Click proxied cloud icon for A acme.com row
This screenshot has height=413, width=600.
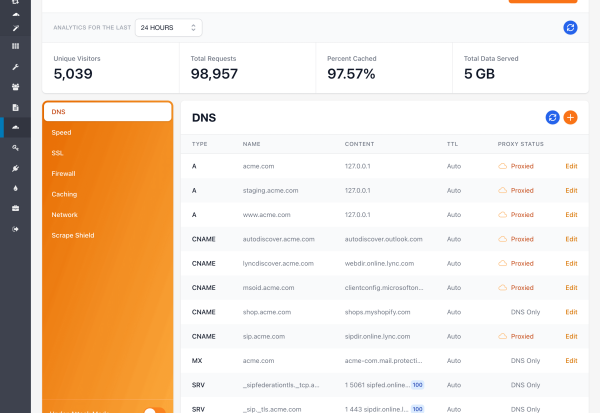tap(502, 166)
